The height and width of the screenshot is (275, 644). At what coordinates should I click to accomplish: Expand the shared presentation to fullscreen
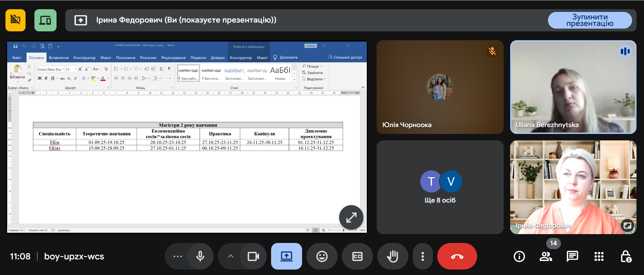click(x=351, y=217)
